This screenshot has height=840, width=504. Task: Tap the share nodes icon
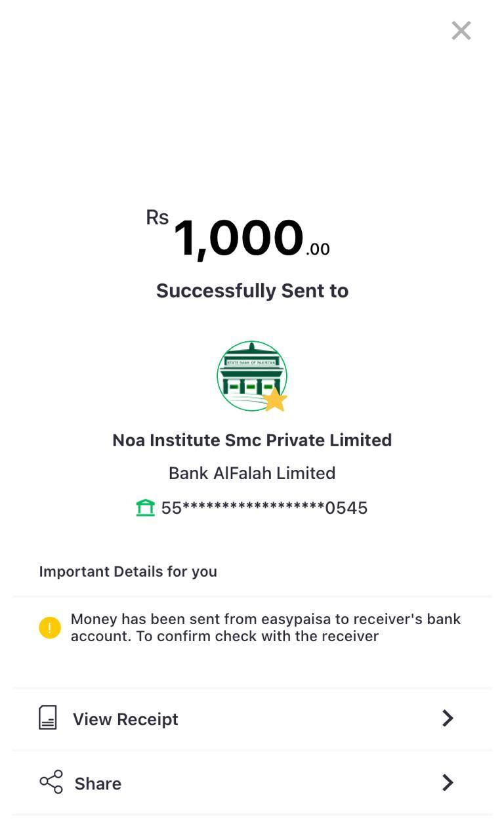(x=51, y=782)
